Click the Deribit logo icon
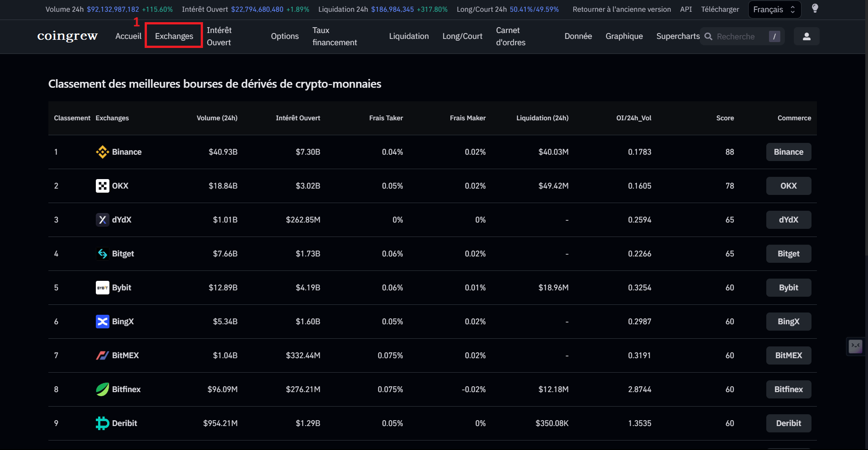 point(102,423)
